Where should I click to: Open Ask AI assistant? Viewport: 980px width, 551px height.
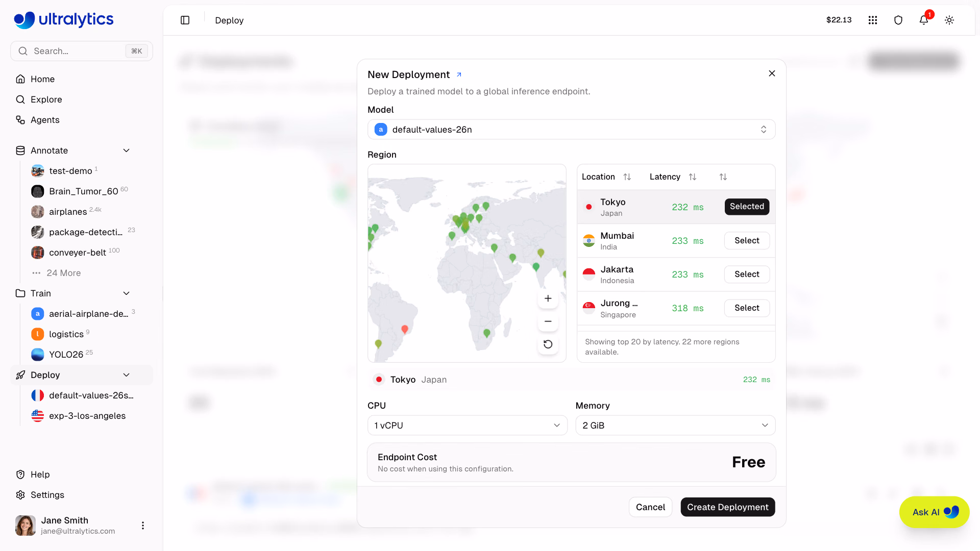[934, 512]
